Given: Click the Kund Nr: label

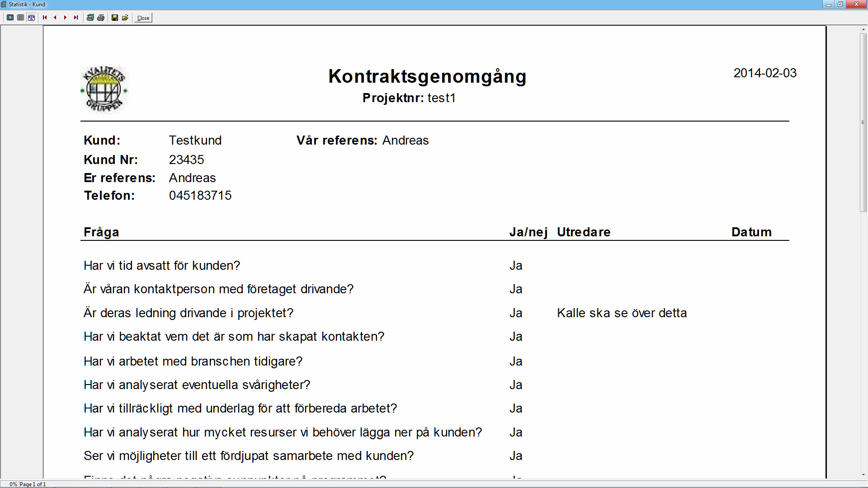Looking at the screenshot, I should tap(111, 160).
